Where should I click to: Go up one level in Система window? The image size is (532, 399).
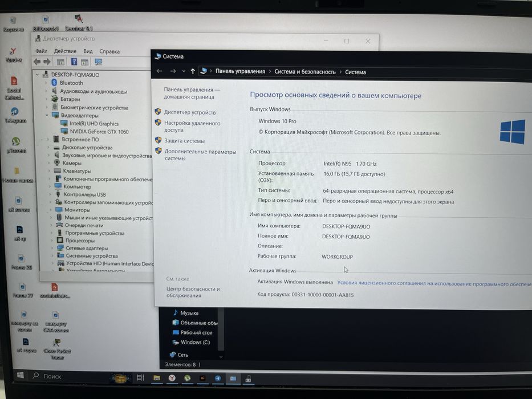(x=193, y=71)
